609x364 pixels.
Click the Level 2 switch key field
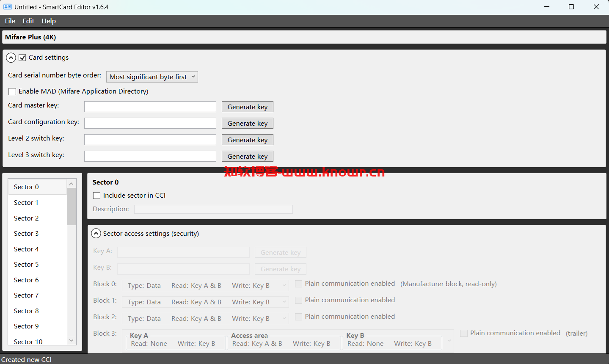coord(150,140)
